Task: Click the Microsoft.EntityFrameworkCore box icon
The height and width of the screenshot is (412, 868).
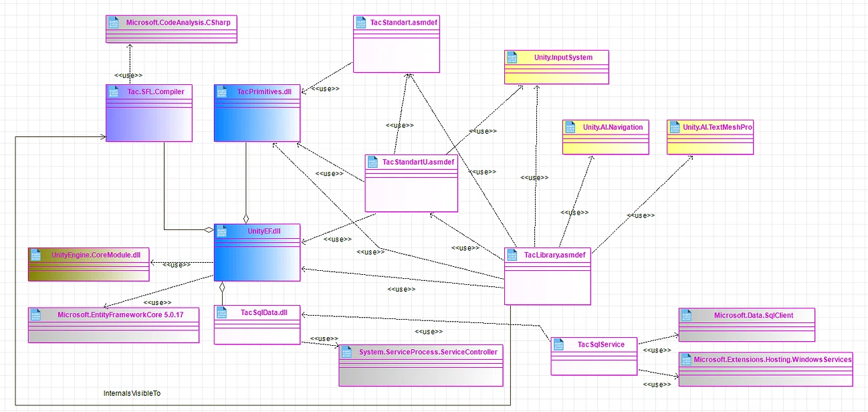Action: point(36,314)
